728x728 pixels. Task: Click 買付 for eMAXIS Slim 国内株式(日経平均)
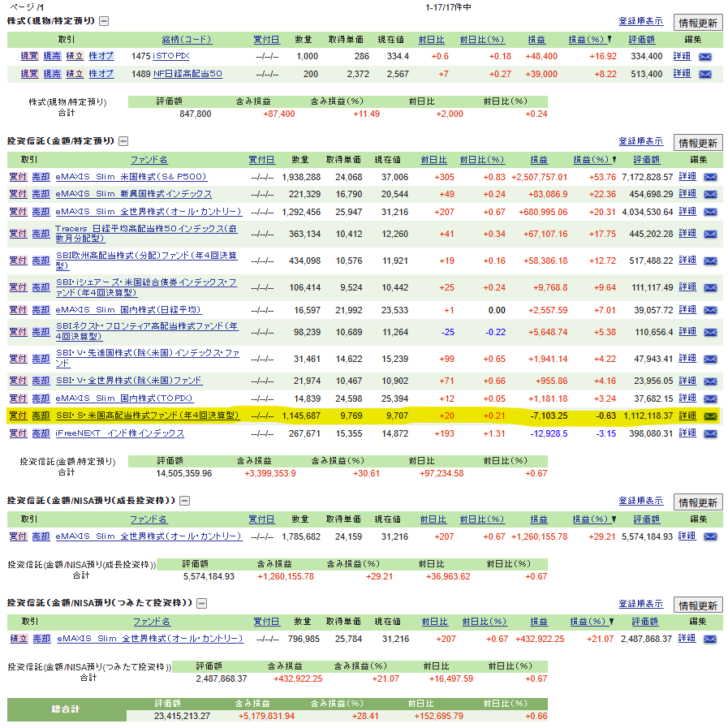coord(18,310)
